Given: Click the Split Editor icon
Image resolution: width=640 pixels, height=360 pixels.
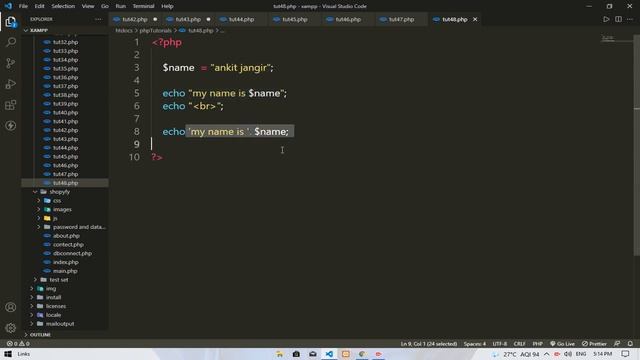Looking at the screenshot, I should click(618, 19).
